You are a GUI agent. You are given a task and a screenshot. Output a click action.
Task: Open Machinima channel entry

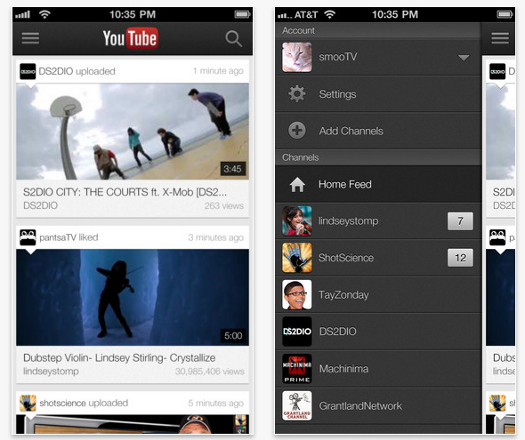click(378, 369)
